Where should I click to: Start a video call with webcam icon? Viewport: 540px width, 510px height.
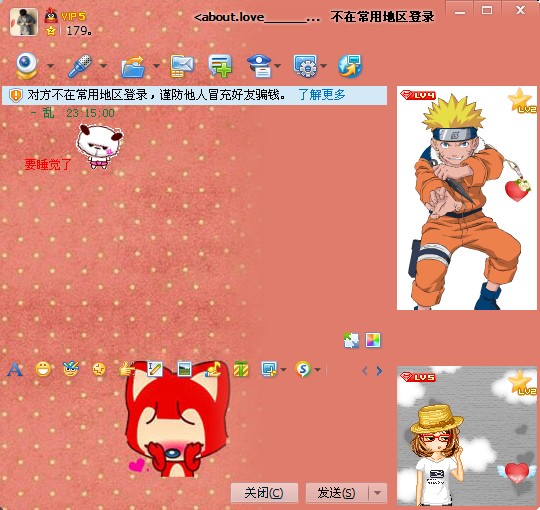27,65
